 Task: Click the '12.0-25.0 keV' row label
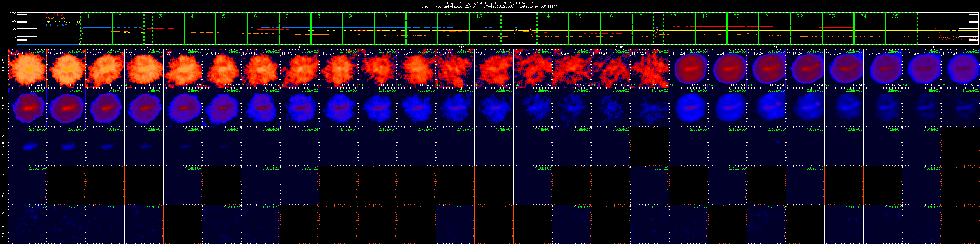[x=3, y=146]
